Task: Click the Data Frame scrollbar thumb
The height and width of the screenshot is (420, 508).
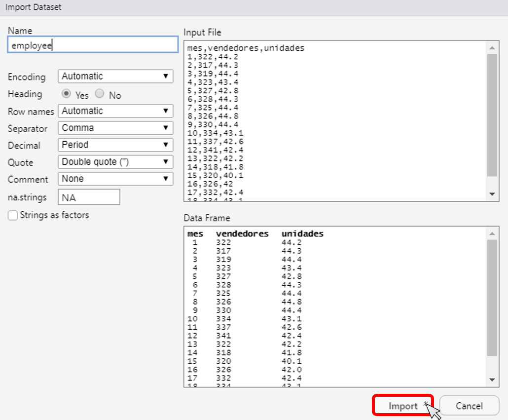Action: (x=492, y=297)
